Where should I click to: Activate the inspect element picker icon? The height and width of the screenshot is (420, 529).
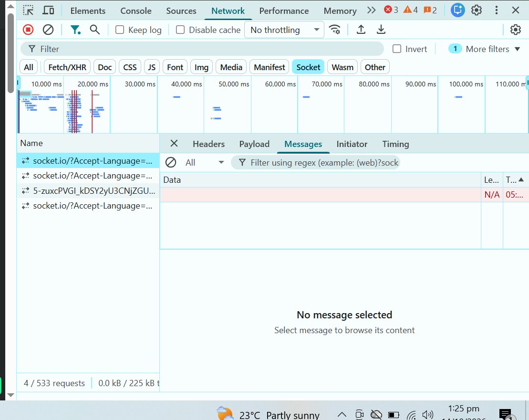click(28, 10)
